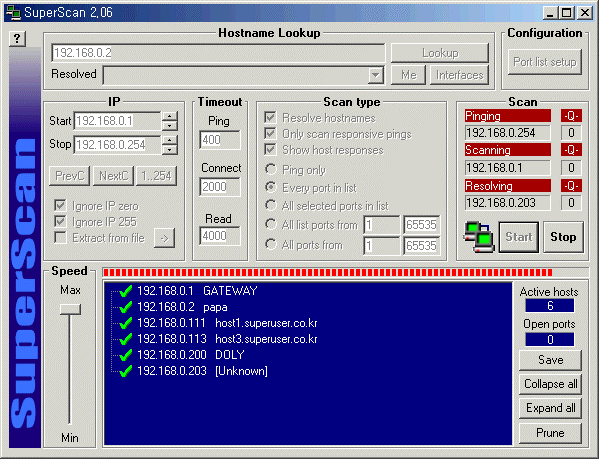Open the Resolved dropdown arrow
This screenshot has height=459, width=599.
(376, 75)
